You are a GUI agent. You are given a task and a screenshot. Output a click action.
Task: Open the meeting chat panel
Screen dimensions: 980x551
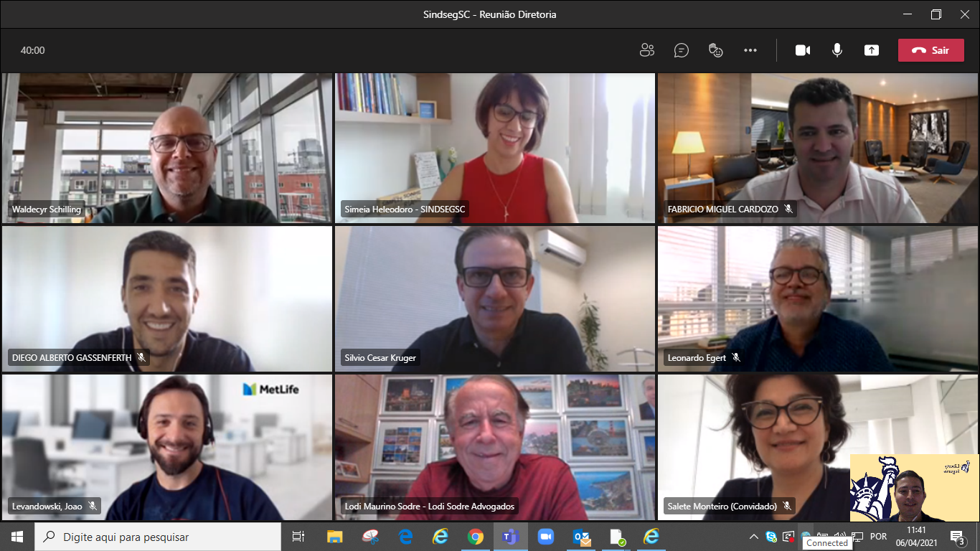[x=682, y=50]
